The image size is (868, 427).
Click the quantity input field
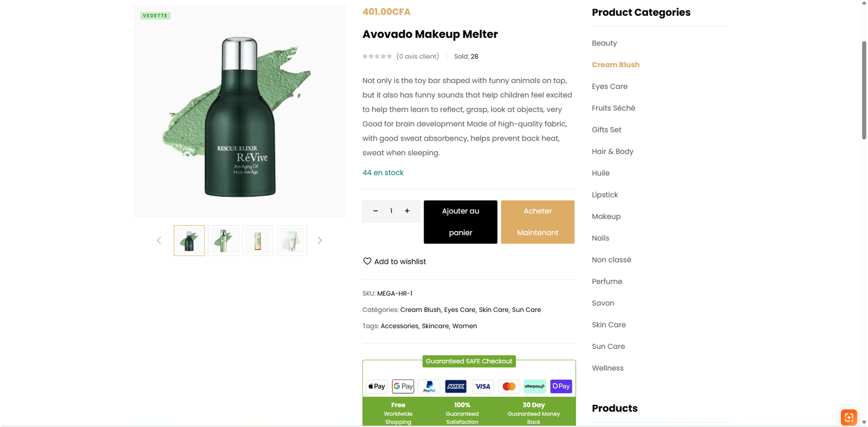pyautogui.click(x=391, y=211)
